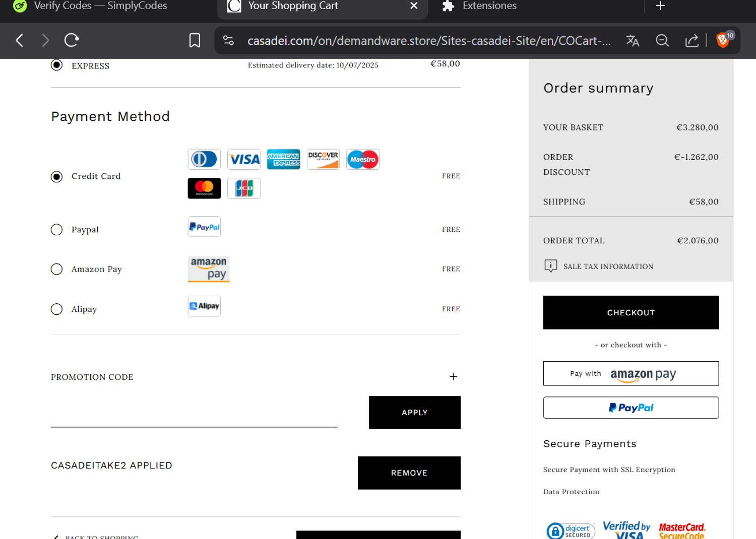Click the Discover card logo
This screenshot has width=756, height=539.
point(323,159)
